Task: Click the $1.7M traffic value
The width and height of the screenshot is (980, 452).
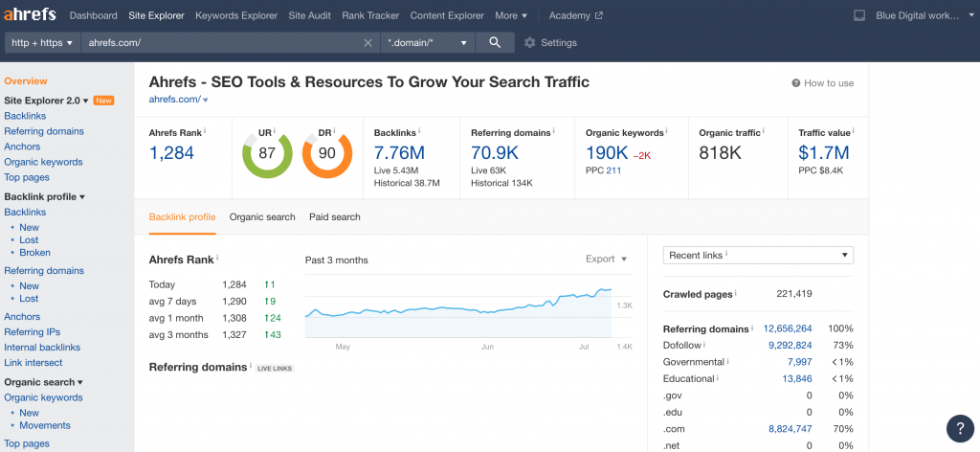Action: (824, 152)
